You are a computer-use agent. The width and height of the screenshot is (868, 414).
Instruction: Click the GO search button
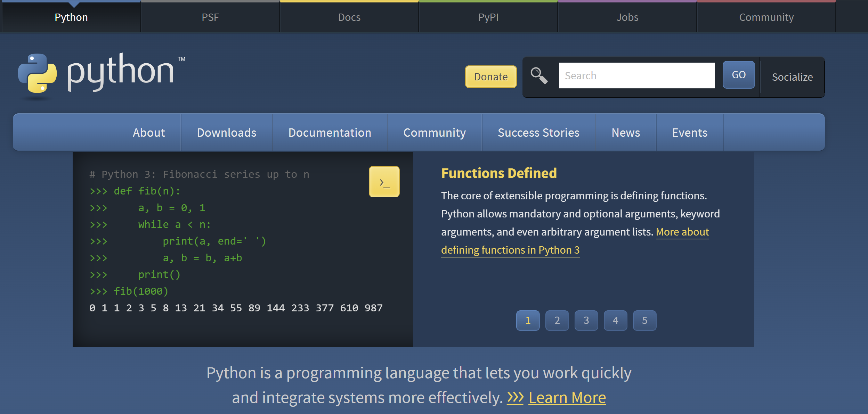[738, 75]
